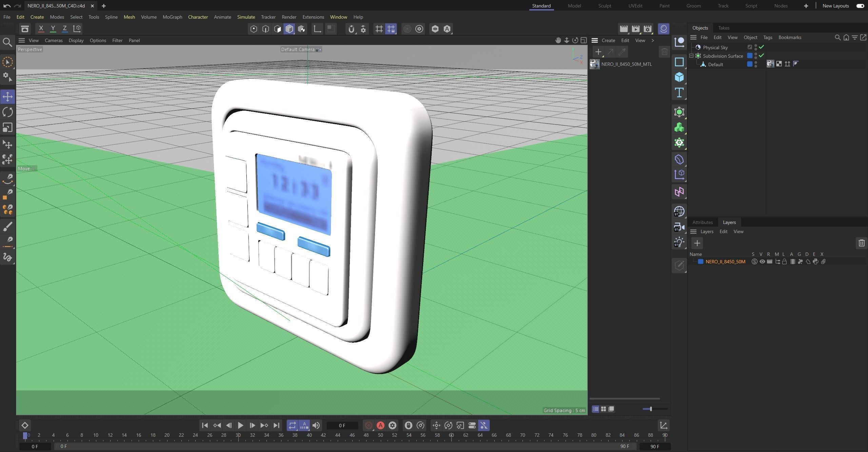This screenshot has width=868, height=452.
Task: Toggle visibility eye of NERO_II_8450_50M layer
Action: 762,262
